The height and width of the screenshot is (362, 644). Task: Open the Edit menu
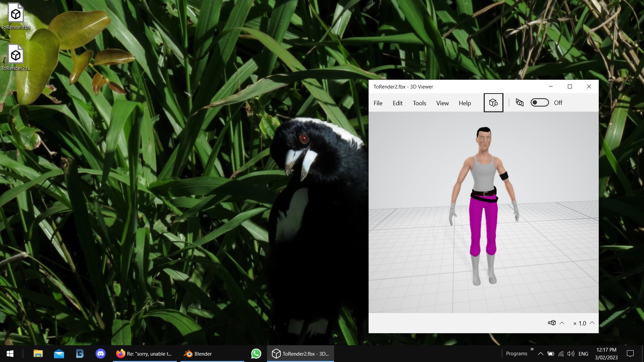click(397, 103)
